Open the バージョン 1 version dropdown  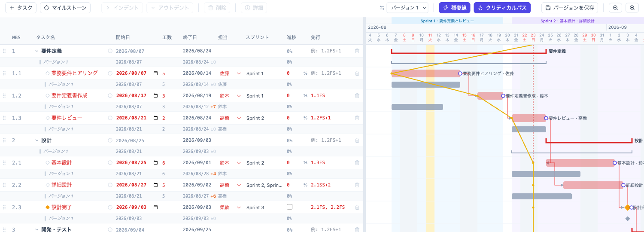pos(407,8)
